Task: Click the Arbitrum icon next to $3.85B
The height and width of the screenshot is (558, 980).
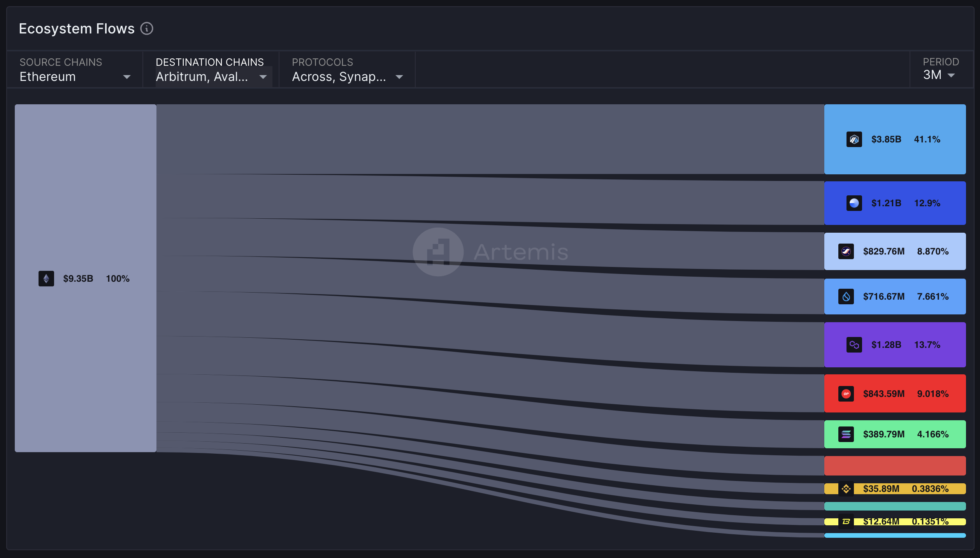Action: [854, 139]
